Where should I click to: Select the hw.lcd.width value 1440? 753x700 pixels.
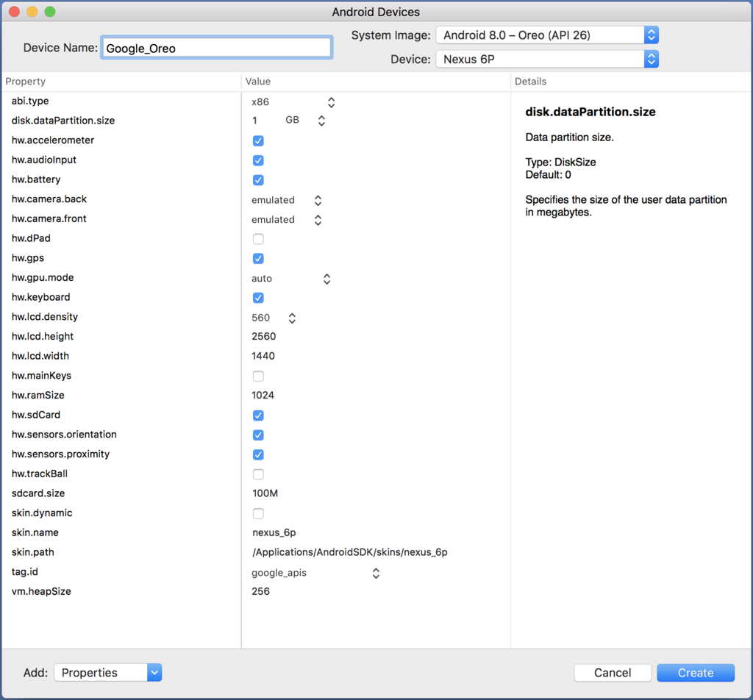[263, 356]
